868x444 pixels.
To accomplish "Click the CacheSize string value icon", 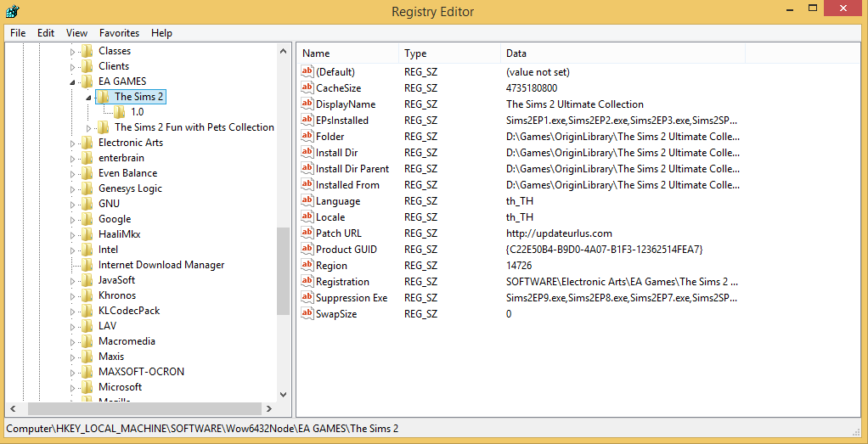I will (x=307, y=87).
